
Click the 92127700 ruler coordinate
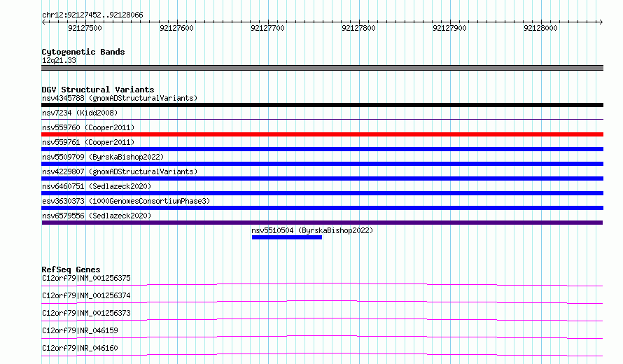tap(267, 28)
